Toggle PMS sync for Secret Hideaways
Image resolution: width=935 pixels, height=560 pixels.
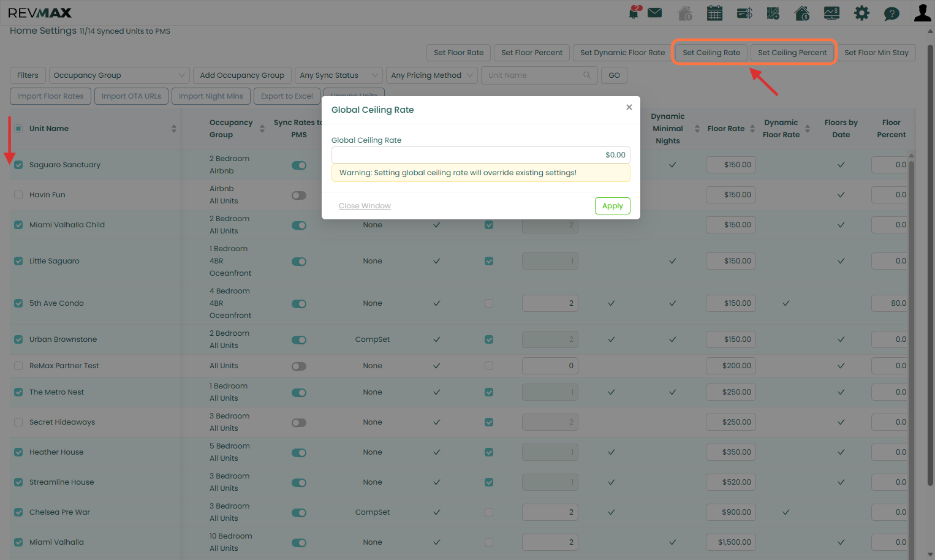click(x=299, y=423)
